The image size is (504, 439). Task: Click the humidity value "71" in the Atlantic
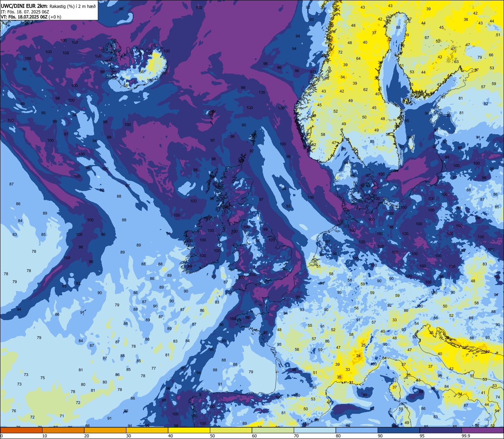[x=62, y=416]
